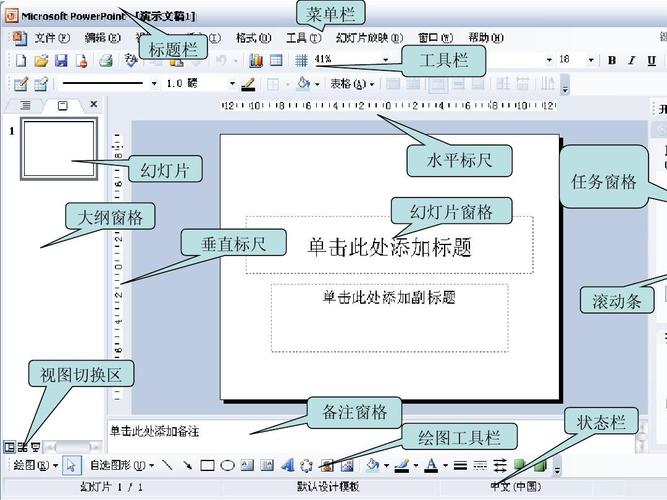Insert clip art from drawing toolbar
667x500 pixels.
327,465
